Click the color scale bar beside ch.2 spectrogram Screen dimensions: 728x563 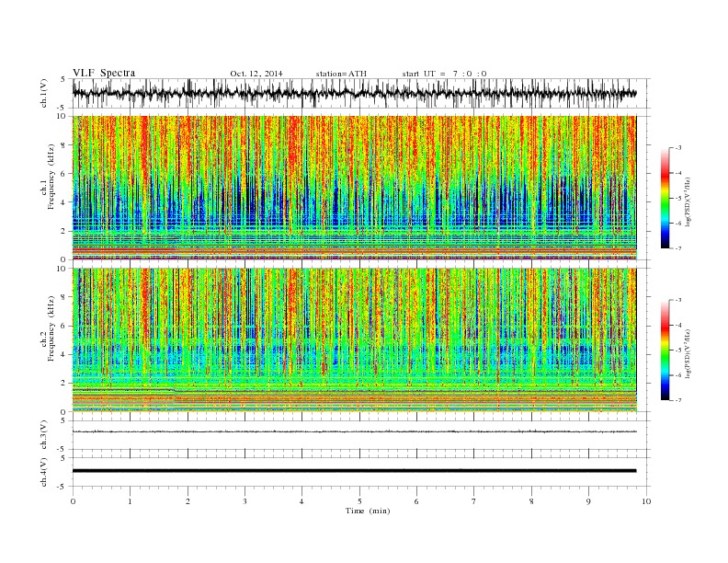[x=665, y=350]
